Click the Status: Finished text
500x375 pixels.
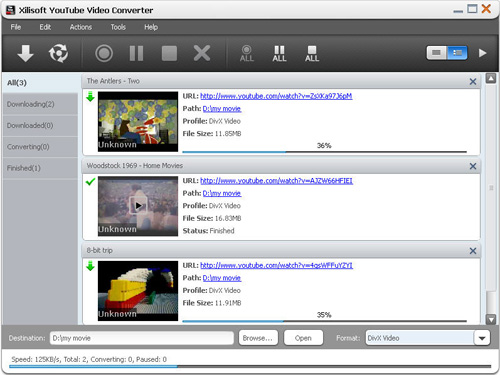coord(208,231)
